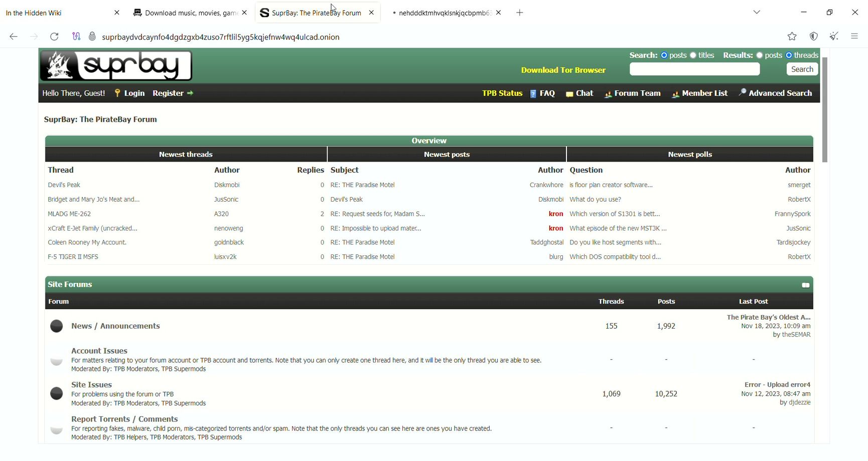Screen dimensions: 868x461
Task: Open RE: Request seeds for, Madam S... post
Action: point(377,214)
